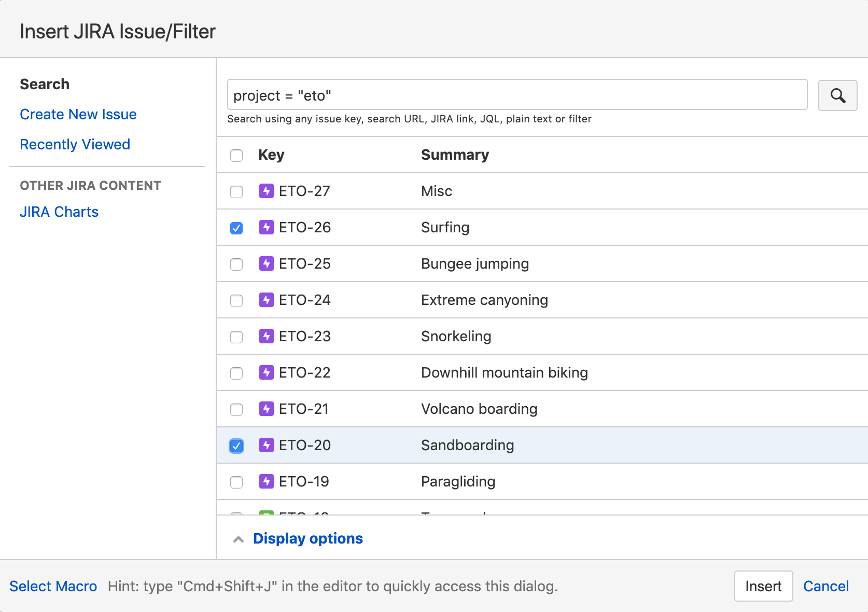Select the Bungee jumping summary
The width and height of the screenshot is (868, 612).
475,263
